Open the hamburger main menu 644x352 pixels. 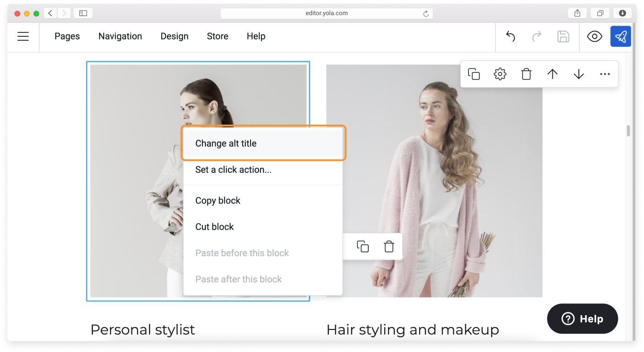[x=23, y=36]
